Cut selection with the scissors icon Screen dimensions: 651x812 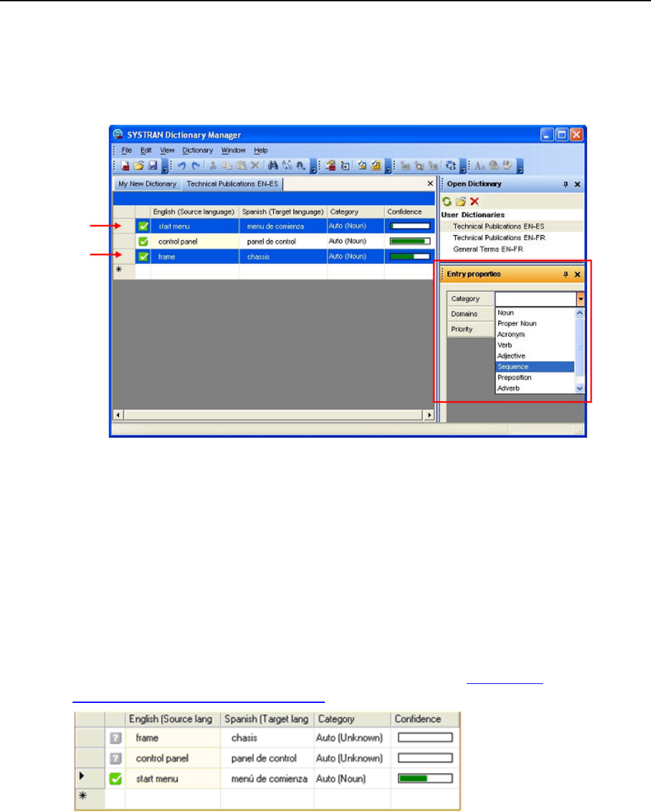click(x=213, y=166)
